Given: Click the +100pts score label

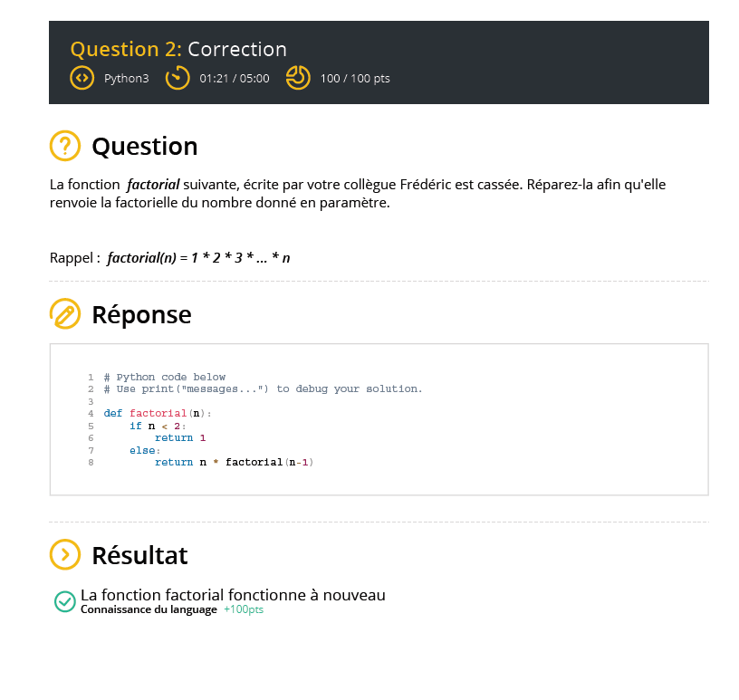Looking at the screenshot, I should tap(244, 609).
